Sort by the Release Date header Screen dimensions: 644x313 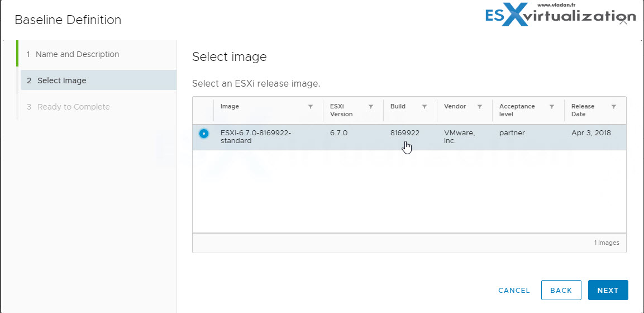tap(583, 110)
